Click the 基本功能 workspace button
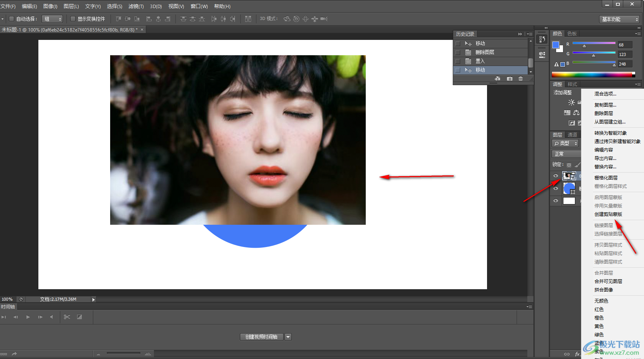Viewport: 644px width, 359px height. click(x=619, y=18)
